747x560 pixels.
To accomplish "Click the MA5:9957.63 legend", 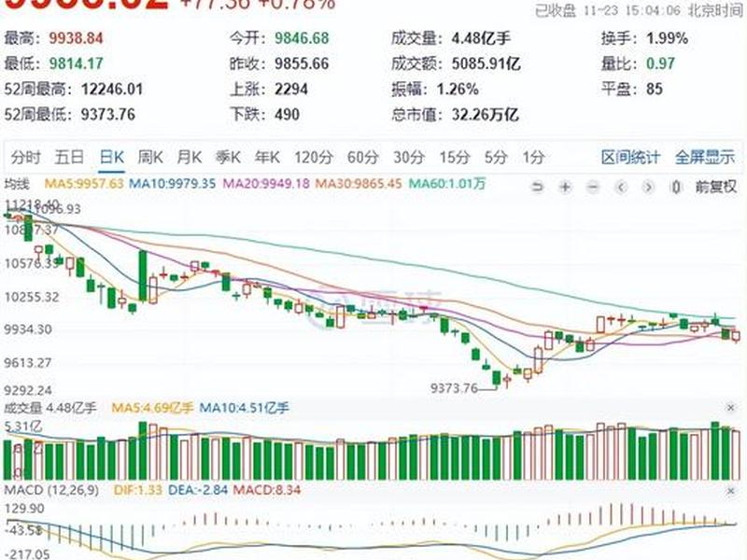I will [84, 184].
